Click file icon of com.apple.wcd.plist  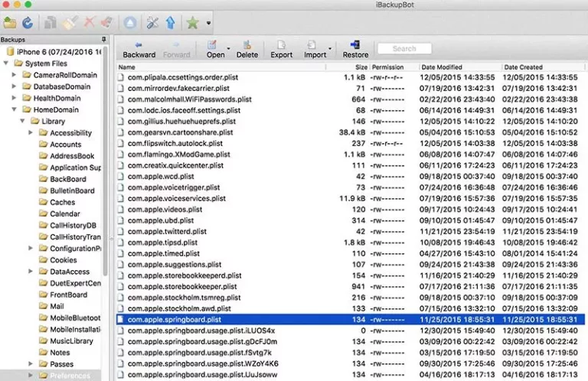pyautogui.click(x=120, y=177)
